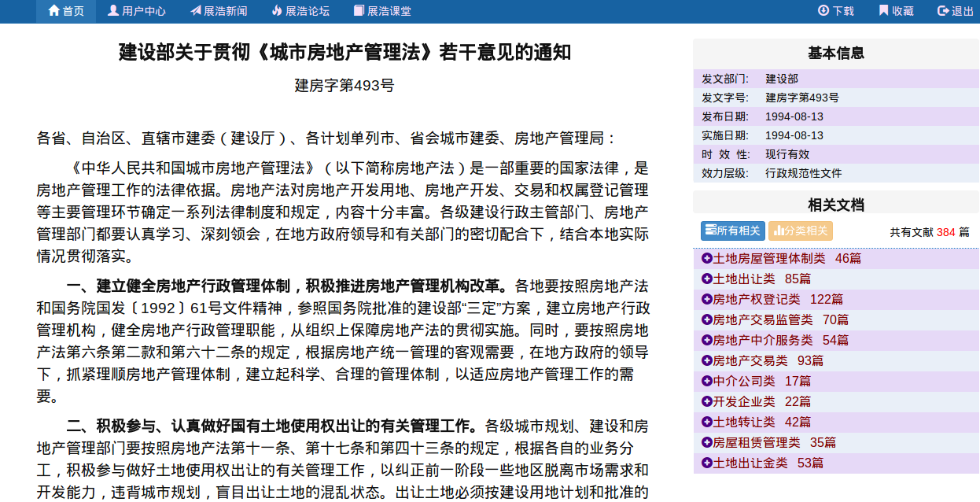Expand plus icon of 房地产中介服务类
980x502 pixels.
pyautogui.click(x=706, y=340)
